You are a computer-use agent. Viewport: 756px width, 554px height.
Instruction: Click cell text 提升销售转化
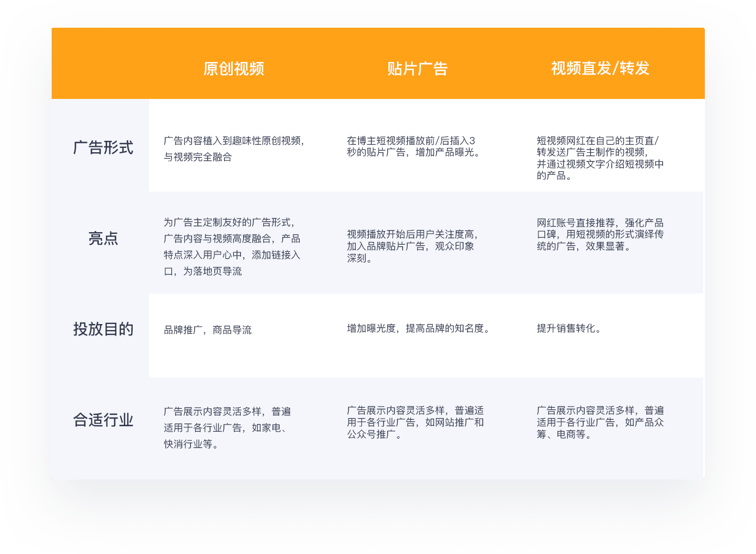(568, 328)
